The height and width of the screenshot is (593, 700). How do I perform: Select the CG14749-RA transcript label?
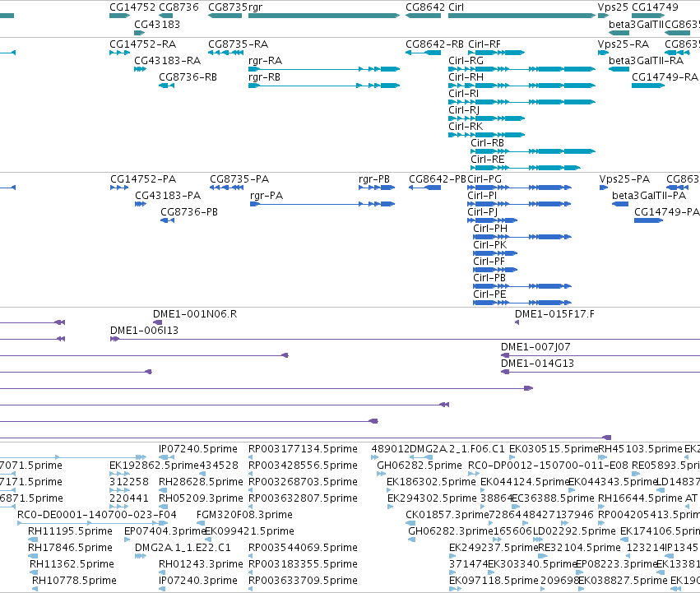[x=665, y=77]
